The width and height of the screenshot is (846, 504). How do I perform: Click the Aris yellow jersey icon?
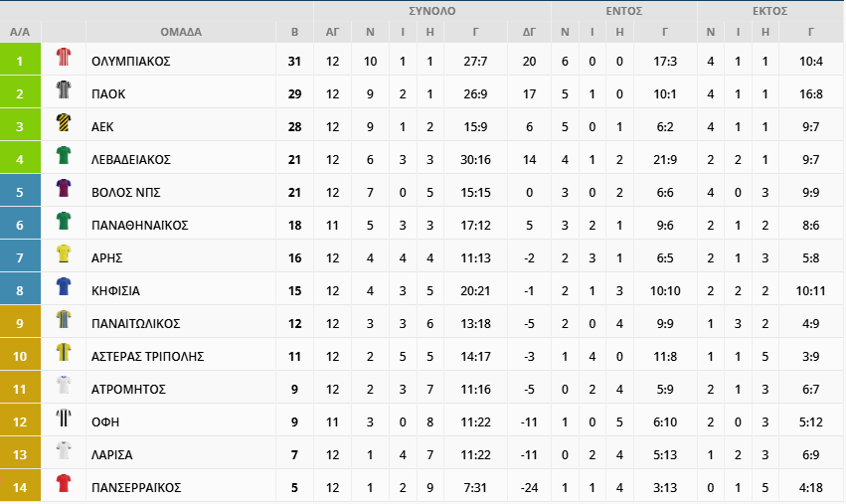pyautogui.click(x=64, y=256)
